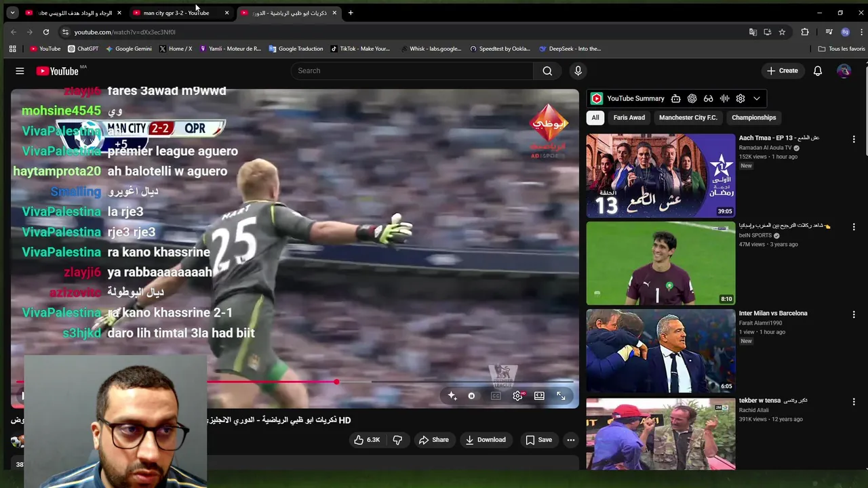Open the ChatGPT bookmark

[83, 49]
